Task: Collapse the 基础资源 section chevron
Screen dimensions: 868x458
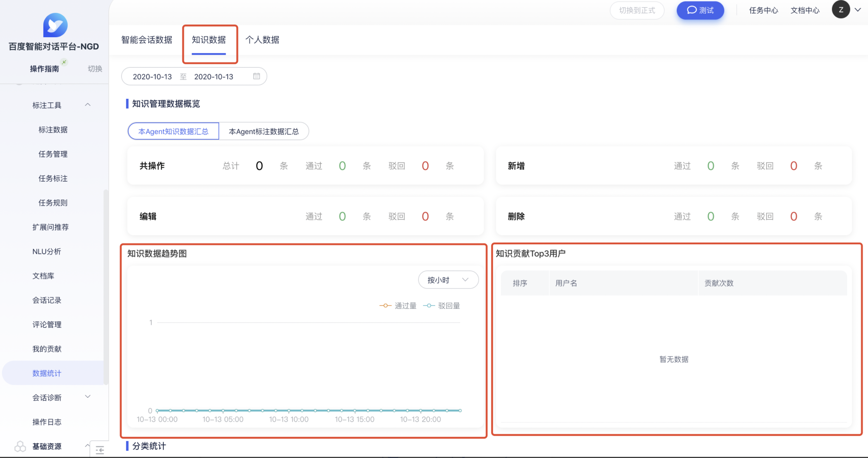Action: 87,446
